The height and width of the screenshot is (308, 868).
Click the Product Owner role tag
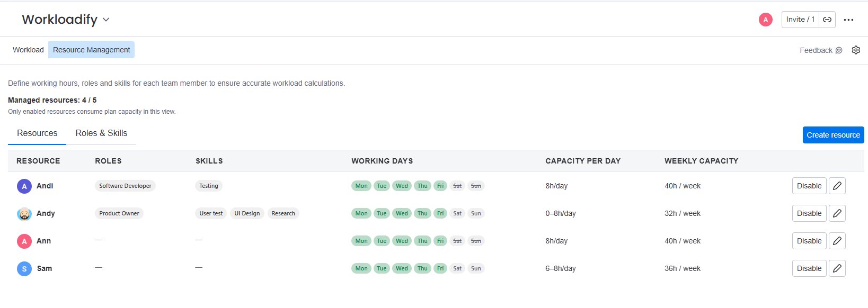pyautogui.click(x=119, y=213)
